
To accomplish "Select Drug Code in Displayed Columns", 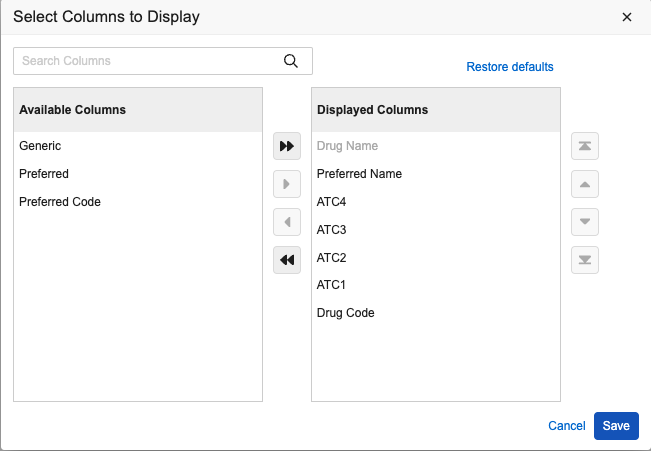I will pyautogui.click(x=345, y=313).
